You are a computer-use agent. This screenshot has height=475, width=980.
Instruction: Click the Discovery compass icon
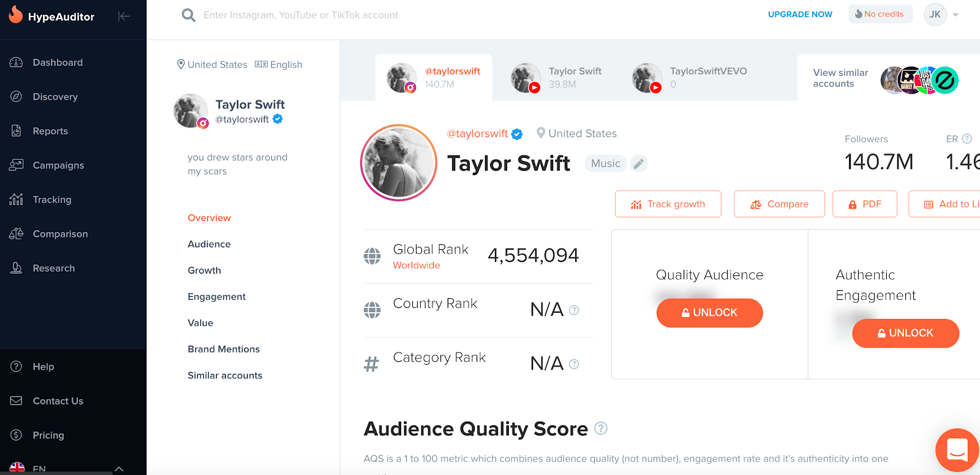(x=17, y=97)
